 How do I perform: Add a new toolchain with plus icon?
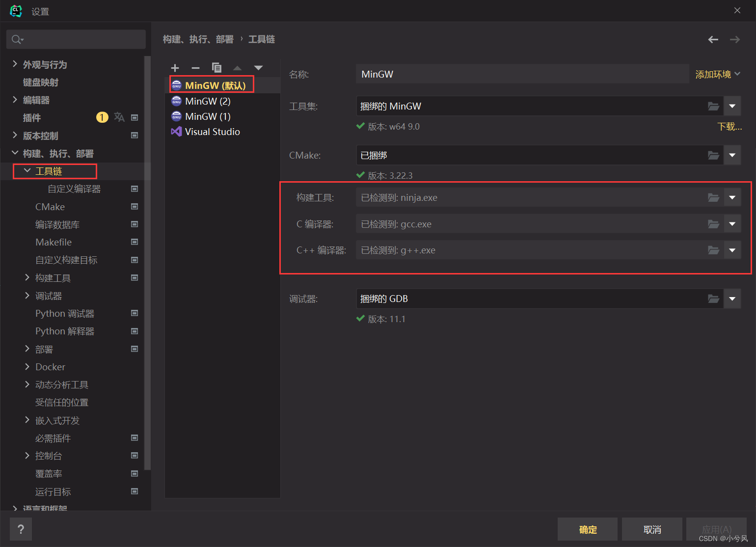[175, 68]
